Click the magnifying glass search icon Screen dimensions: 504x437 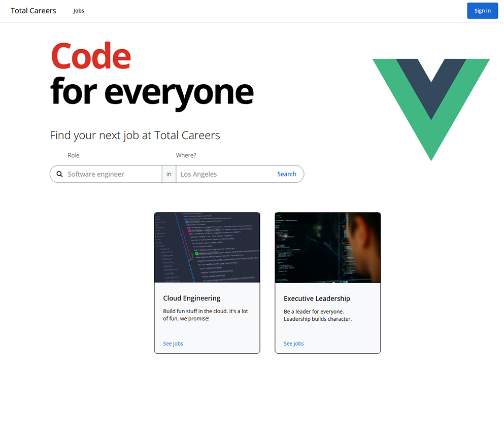click(59, 174)
